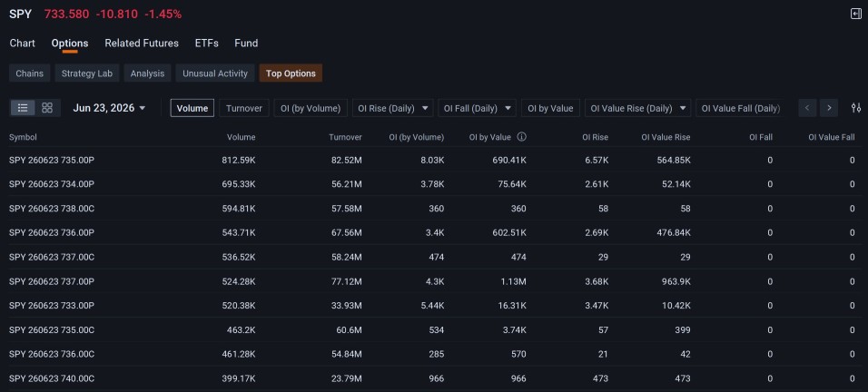Click the 77.12M turnover value
Viewport: 868px width, 392px height.
346,281
